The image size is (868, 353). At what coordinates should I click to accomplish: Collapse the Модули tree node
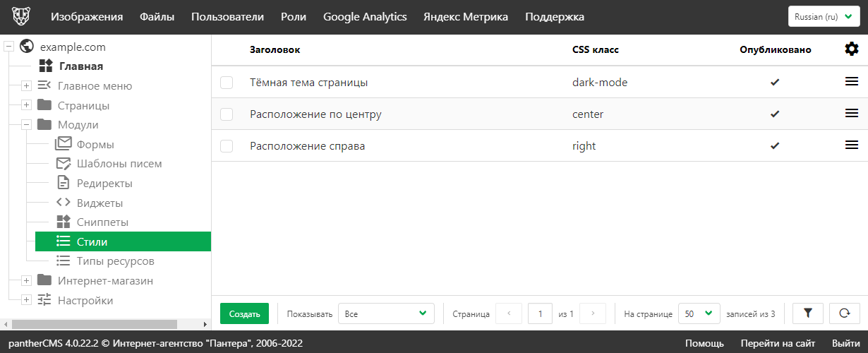[26, 125]
